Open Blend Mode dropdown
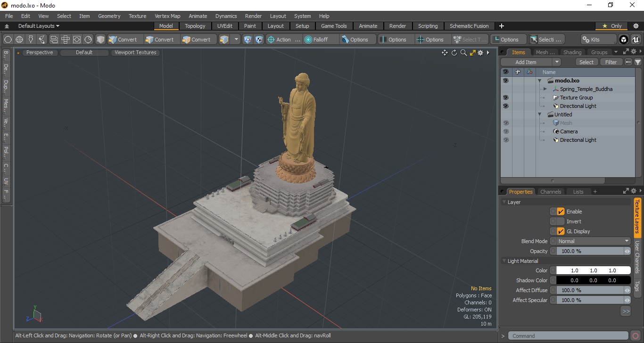This screenshot has height=343, width=644. tap(594, 241)
